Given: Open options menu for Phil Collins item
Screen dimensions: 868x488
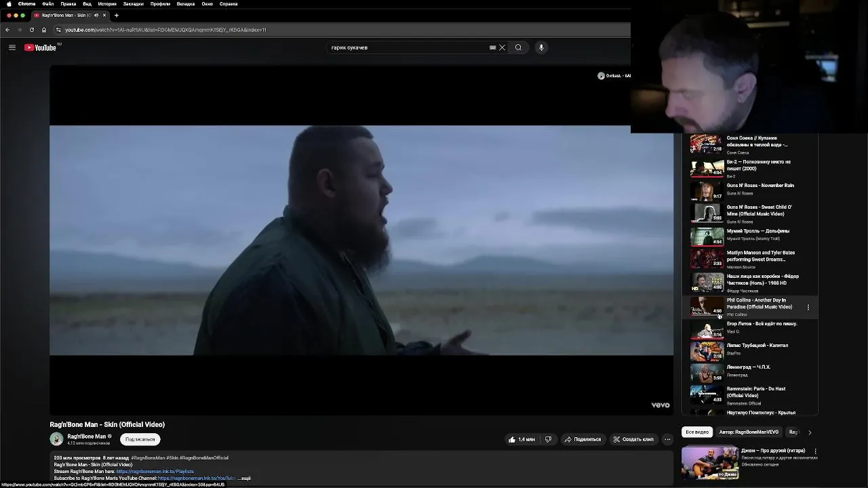Looking at the screenshot, I should [808, 307].
